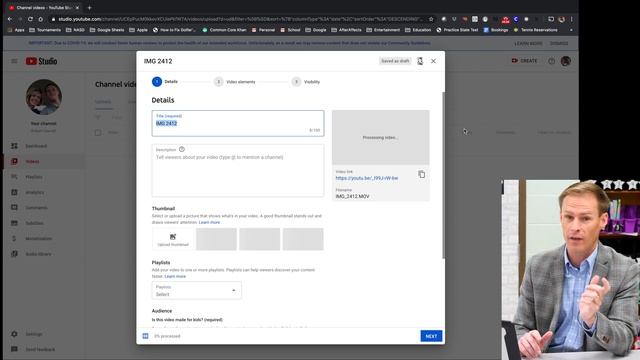Open the description help question-mark icon
Viewport: 640px width, 360px height.
tap(182, 149)
